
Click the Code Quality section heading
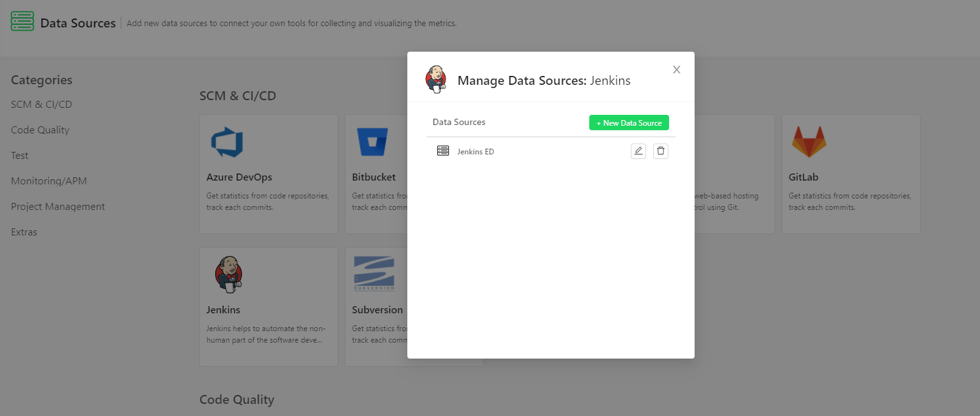pyautogui.click(x=237, y=400)
